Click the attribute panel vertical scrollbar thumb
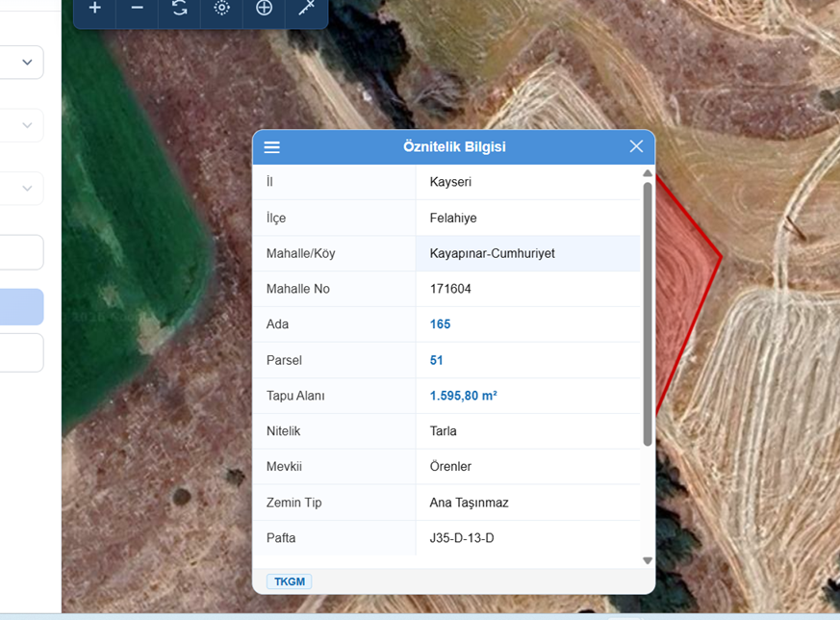840x620 pixels. [x=648, y=314]
